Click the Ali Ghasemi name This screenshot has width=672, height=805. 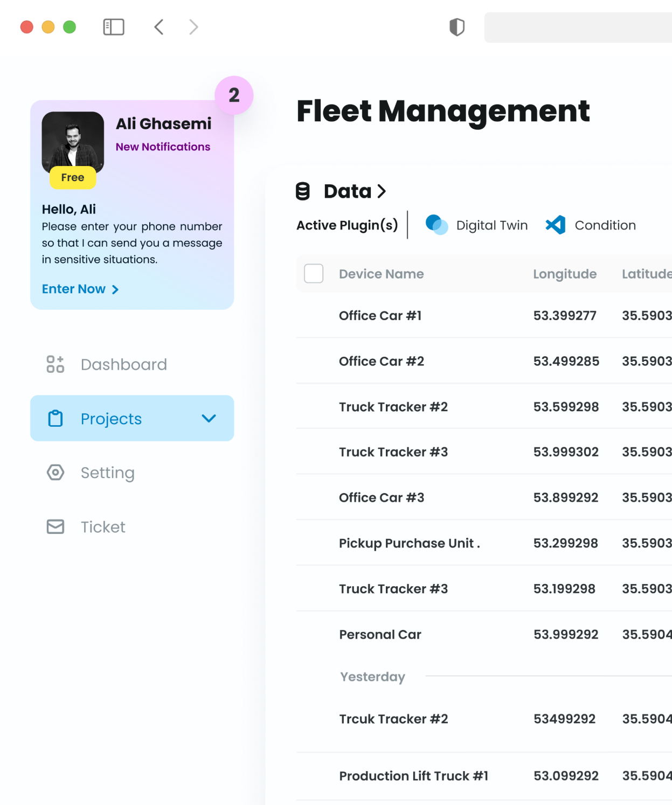[x=164, y=123]
